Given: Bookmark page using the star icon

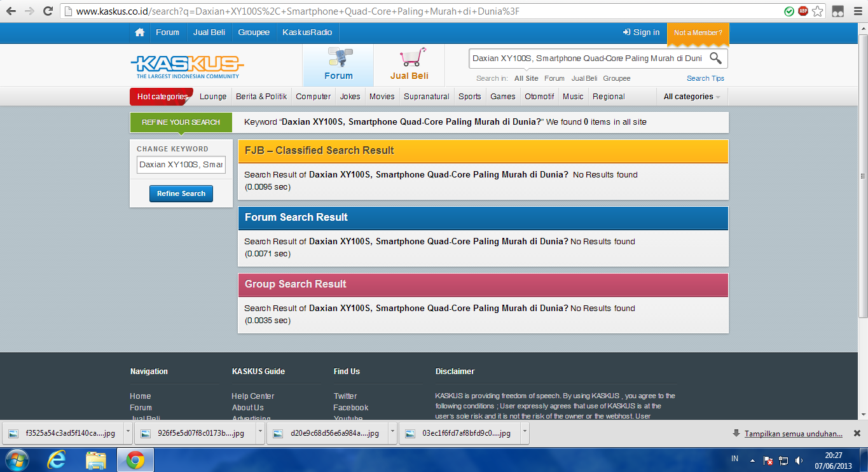Looking at the screenshot, I should click(x=818, y=11).
